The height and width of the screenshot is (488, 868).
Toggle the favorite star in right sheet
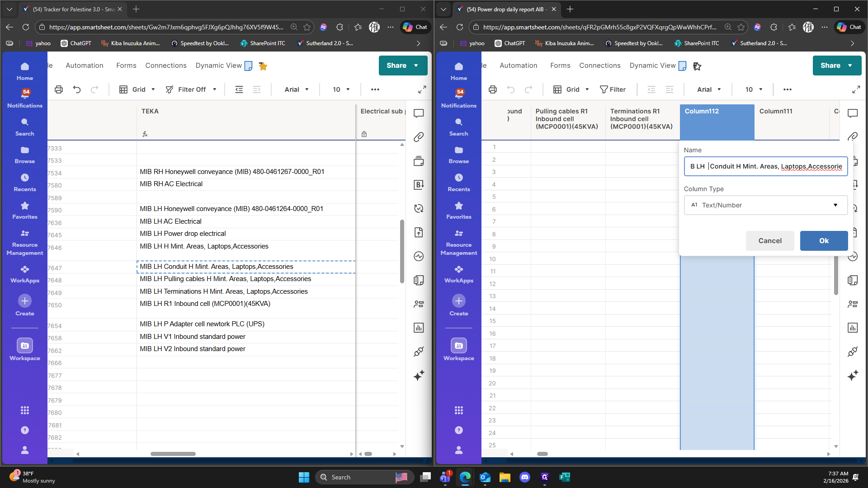(697, 66)
